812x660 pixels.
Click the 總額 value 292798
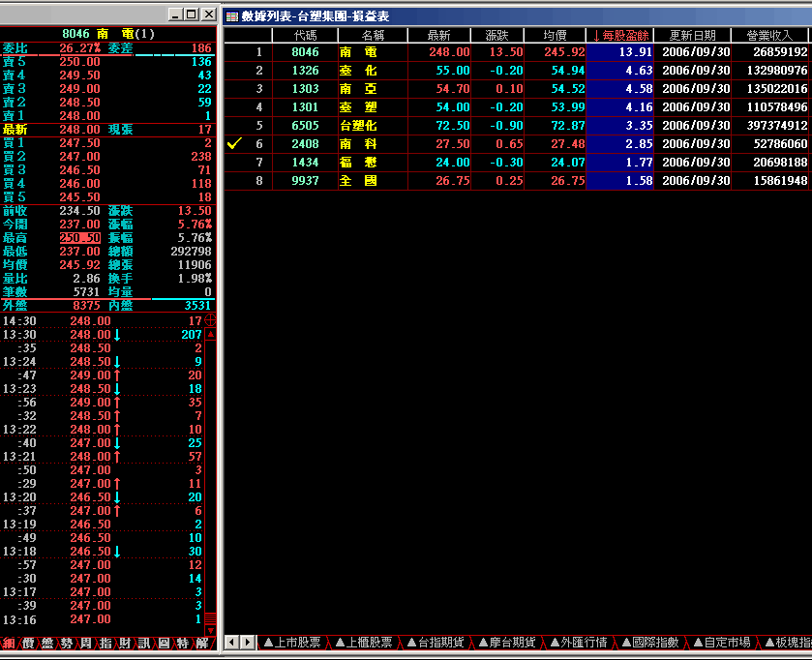(191, 251)
